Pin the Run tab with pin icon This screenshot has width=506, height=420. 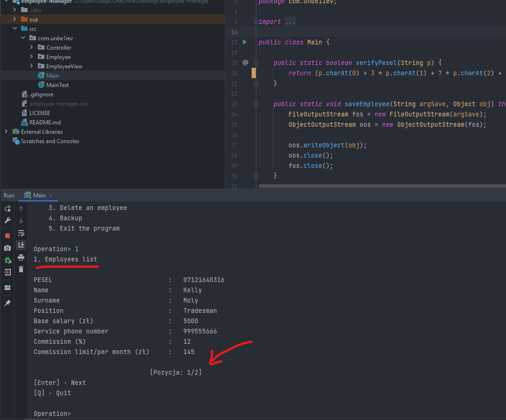point(7,303)
